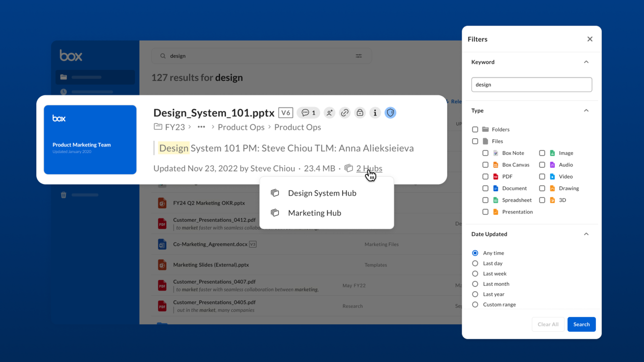Click the icon for Marketing Slides (External).pptx

pyautogui.click(x=162, y=265)
